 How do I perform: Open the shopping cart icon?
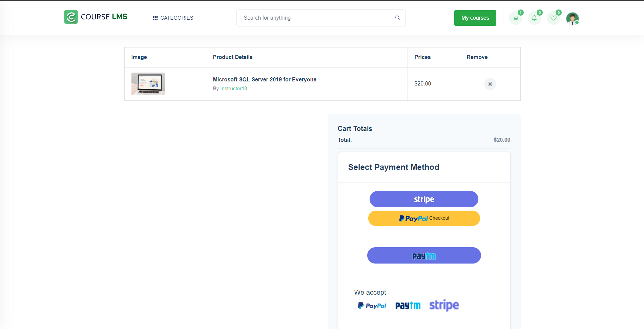[x=515, y=18]
